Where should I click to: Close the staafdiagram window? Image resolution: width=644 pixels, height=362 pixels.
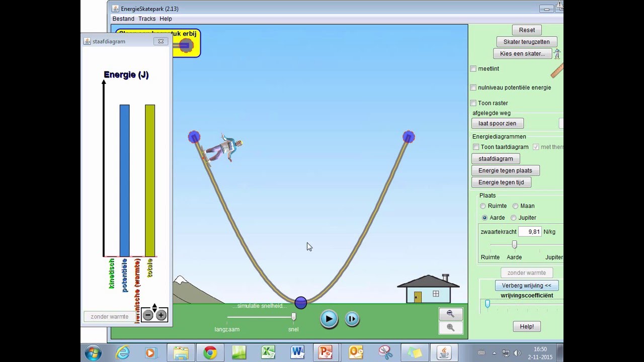coord(160,41)
